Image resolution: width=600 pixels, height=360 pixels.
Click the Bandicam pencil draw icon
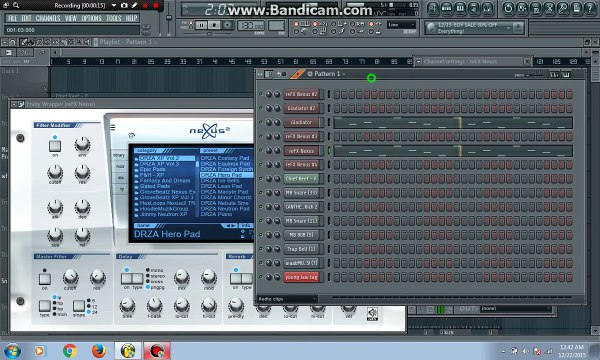(x=134, y=5)
